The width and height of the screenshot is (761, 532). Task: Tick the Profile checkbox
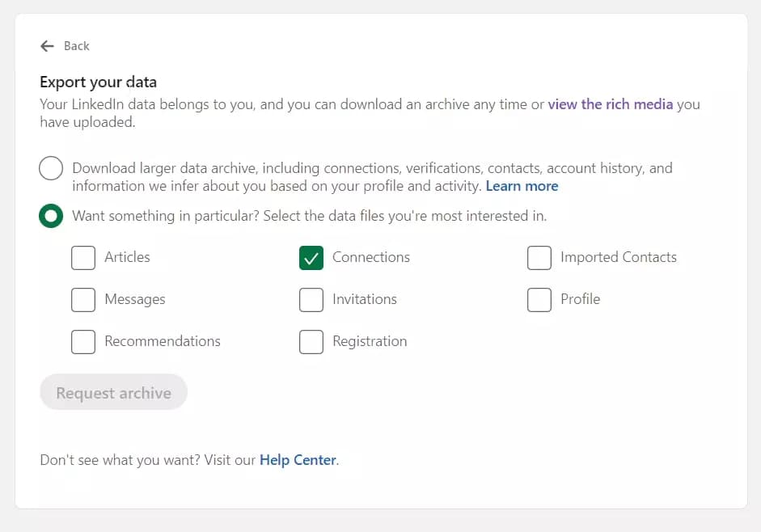click(539, 299)
